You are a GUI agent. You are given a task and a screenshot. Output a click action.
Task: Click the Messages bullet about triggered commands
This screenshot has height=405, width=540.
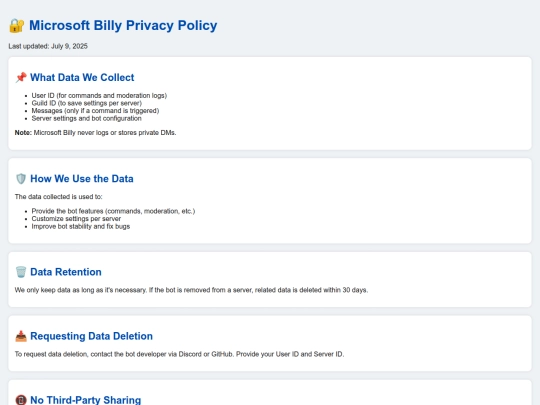click(x=95, y=111)
